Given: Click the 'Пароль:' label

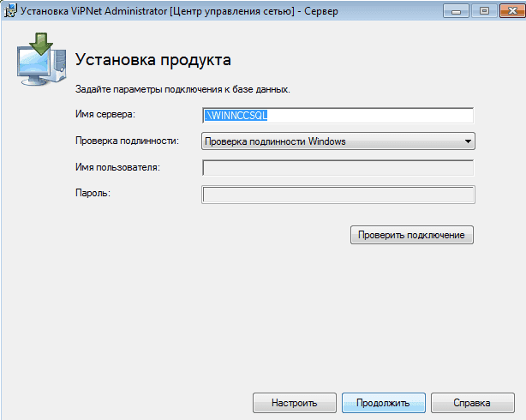Looking at the screenshot, I should click(x=93, y=192).
